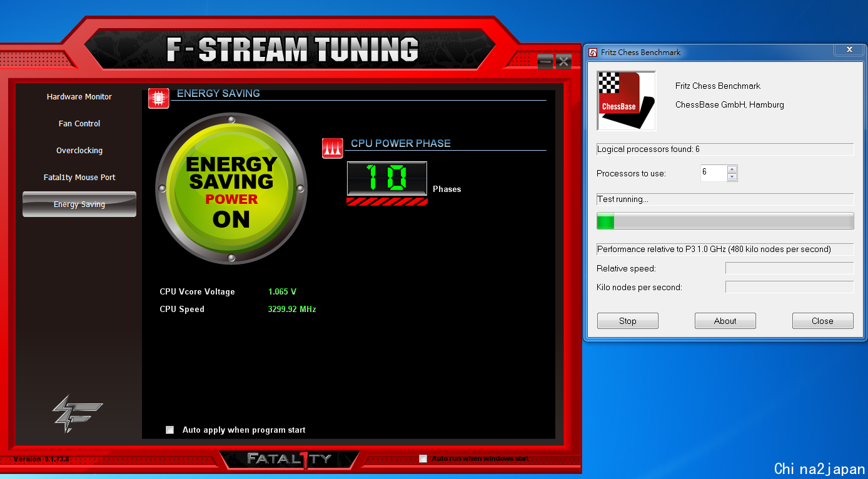Viewport: 868px width, 479px height.
Task: Click the benchmark test progress bar
Action: (725, 221)
